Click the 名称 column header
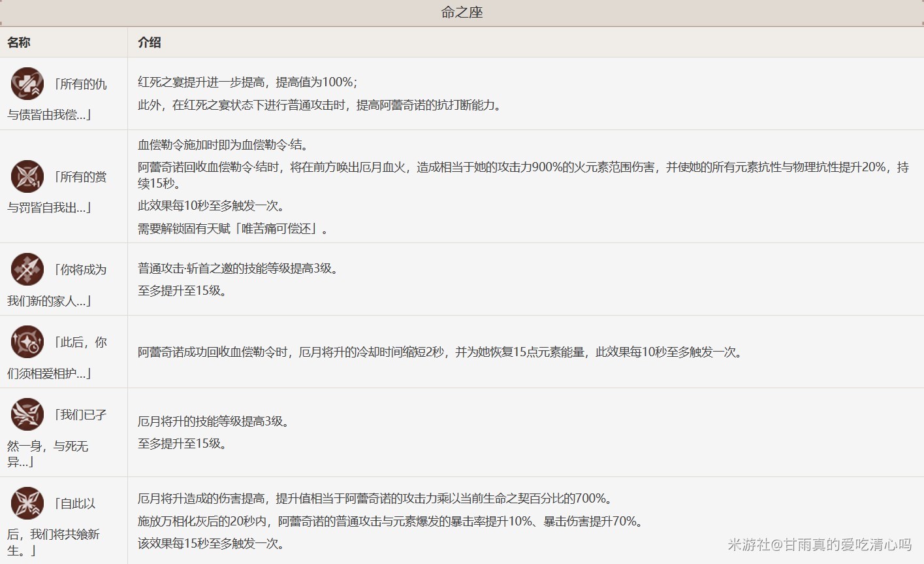Viewport: 924px width, 564px height. pos(19,42)
